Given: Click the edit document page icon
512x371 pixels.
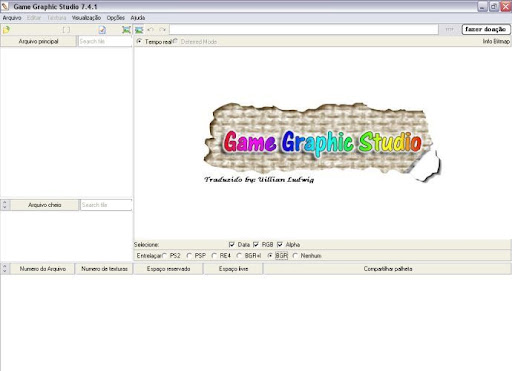Looking at the screenshot, I should pyautogui.click(x=102, y=30).
